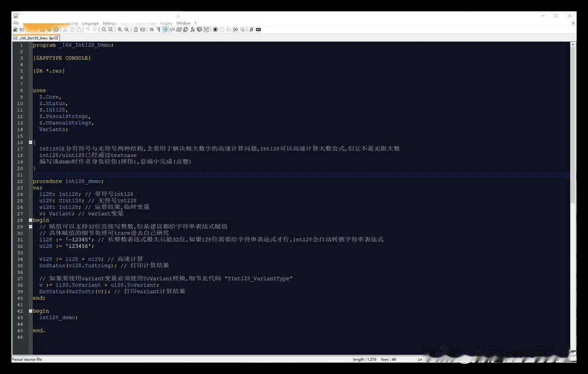The image size is (588, 374).
Task: Click the vertical scrollbar thumb
Action: tap(573, 125)
